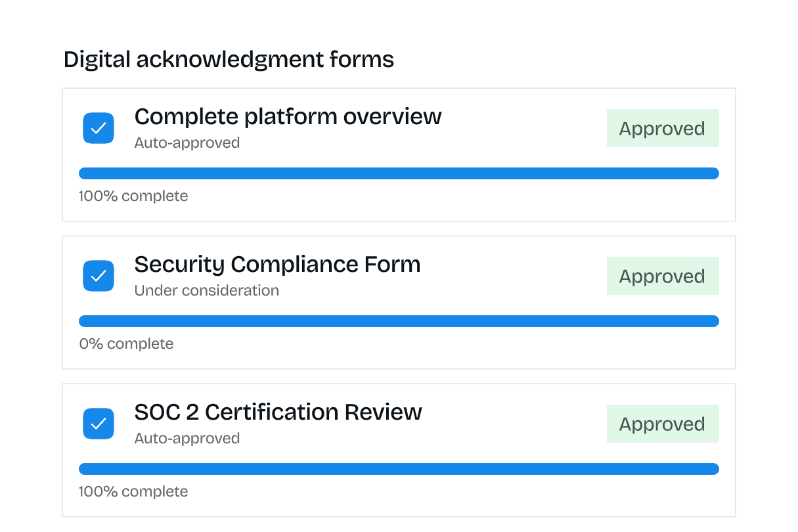Toggle the Complete platform overview checkbox
Screen dimensions: 798x532
coord(99,128)
